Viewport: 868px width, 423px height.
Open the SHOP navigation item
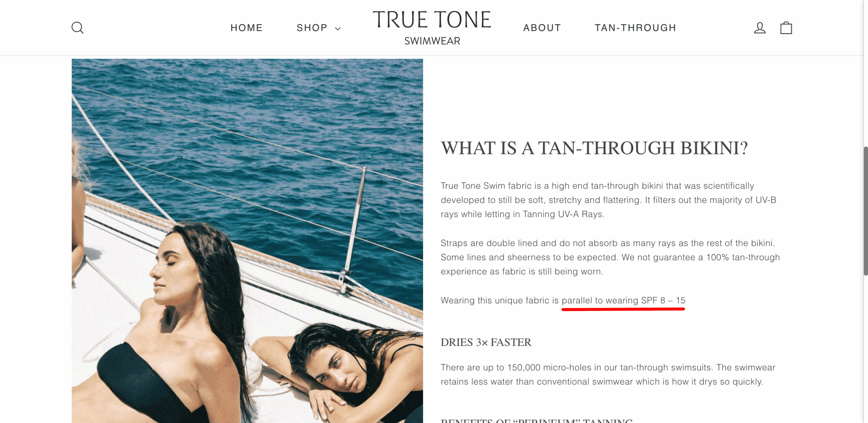(x=312, y=28)
